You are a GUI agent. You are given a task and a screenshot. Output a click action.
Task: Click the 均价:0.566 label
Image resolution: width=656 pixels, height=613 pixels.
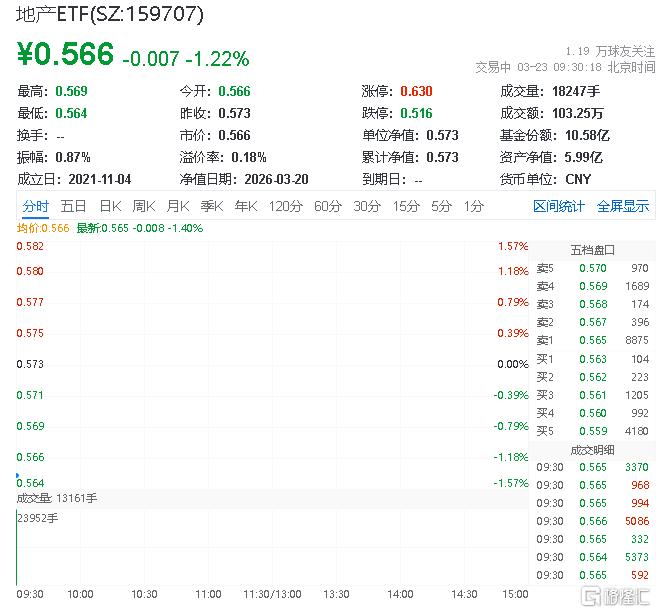(x=43, y=228)
